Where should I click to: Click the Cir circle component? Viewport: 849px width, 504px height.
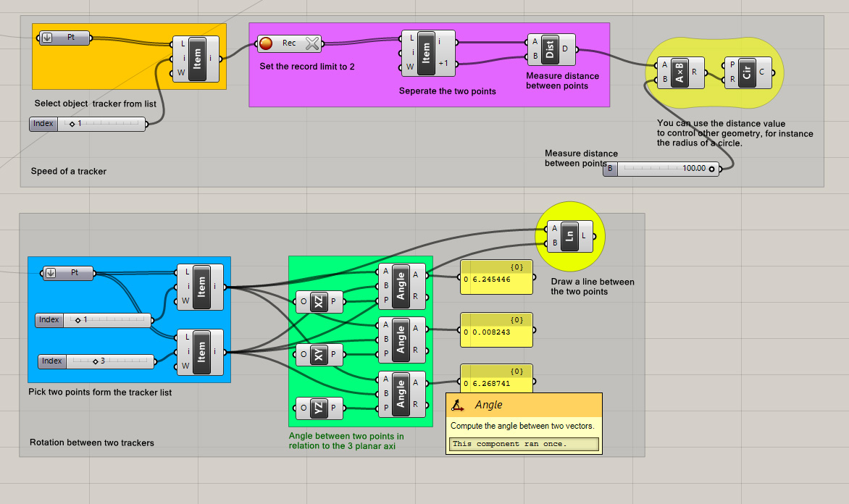(x=746, y=72)
